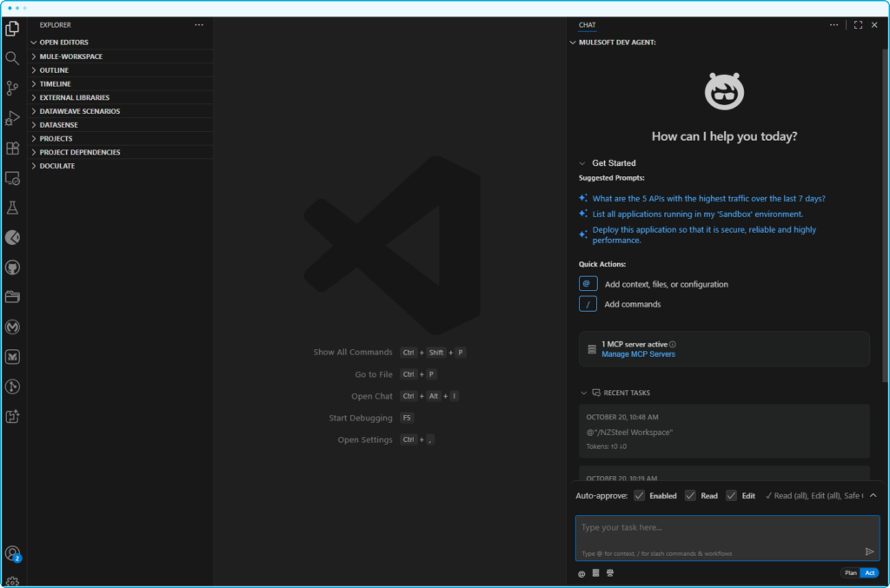Expand the DATAWEAVE SCENARIOS section

120,111
